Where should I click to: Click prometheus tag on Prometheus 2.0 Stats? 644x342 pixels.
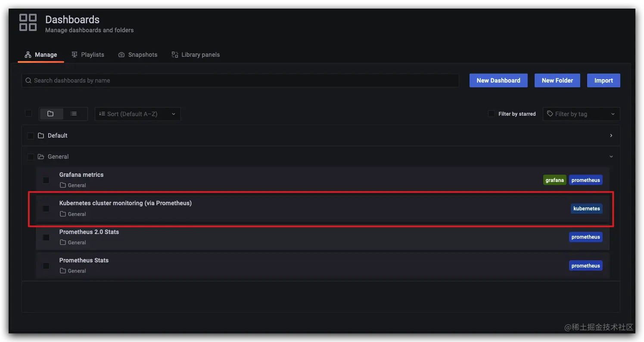pyautogui.click(x=586, y=237)
